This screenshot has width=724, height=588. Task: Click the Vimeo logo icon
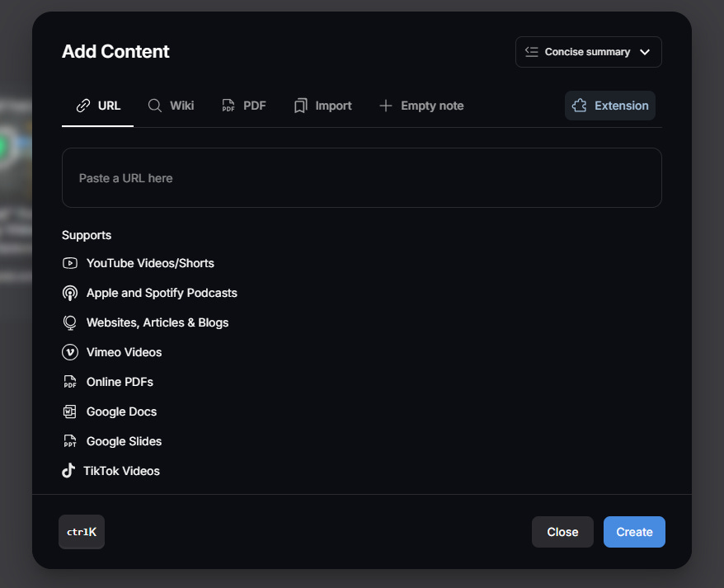pos(70,352)
